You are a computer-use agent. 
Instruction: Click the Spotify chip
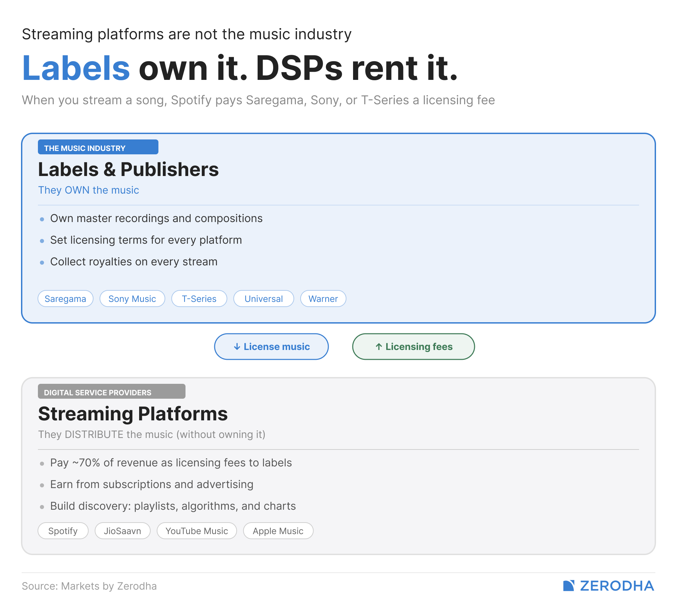pyautogui.click(x=63, y=531)
